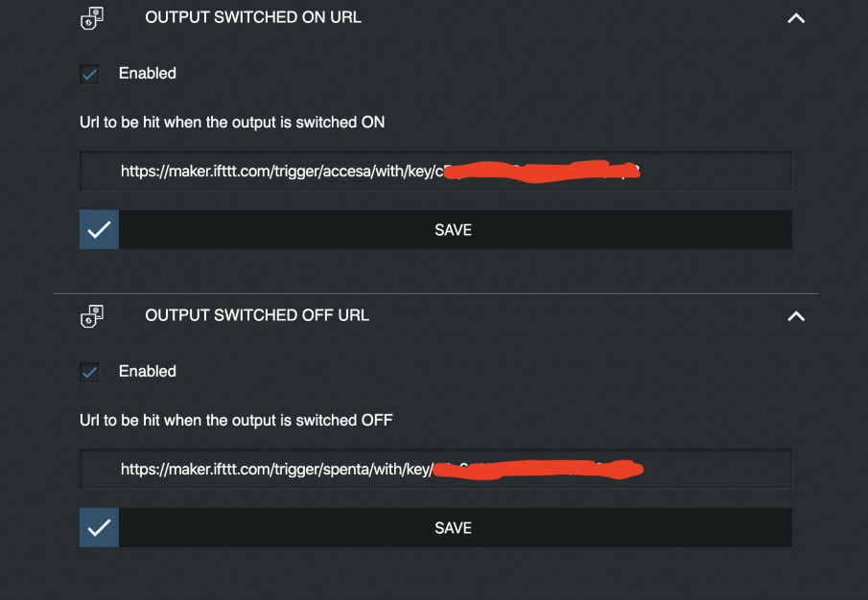
Task: Click the 'Url to be hit...switched ON' label
Action: click(x=232, y=123)
